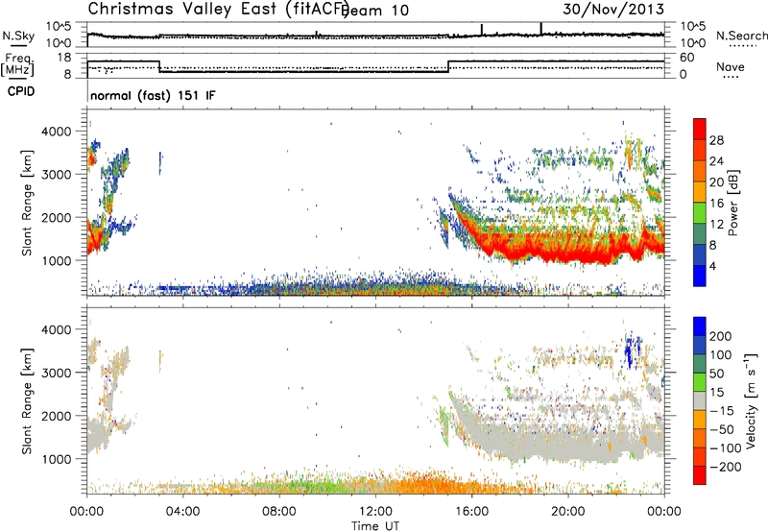This screenshot has width=768, height=532.
Task: Pick the gray segment of the velocity colorbar
Action: tap(700, 400)
